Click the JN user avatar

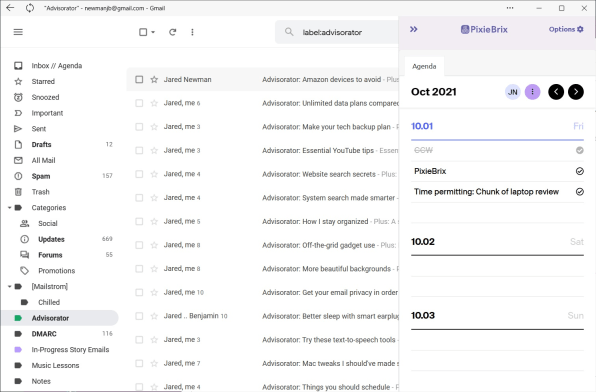(x=512, y=92)
